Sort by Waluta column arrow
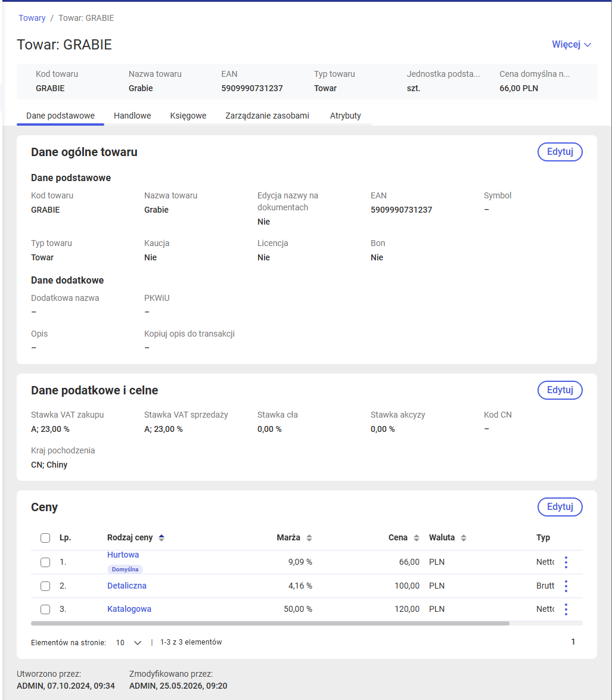This screenshot has height=700, width=612. 464,537
